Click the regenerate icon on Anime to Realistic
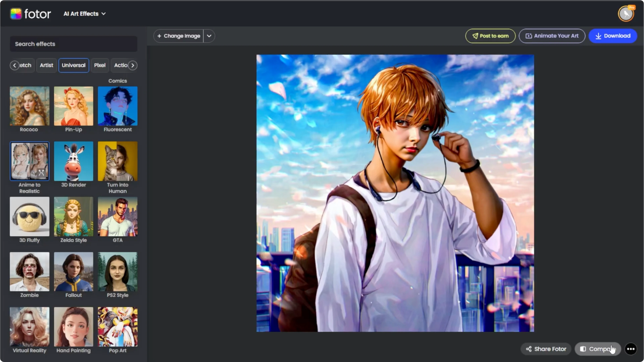This screenshot has width=644, height=362. (41, 173)
